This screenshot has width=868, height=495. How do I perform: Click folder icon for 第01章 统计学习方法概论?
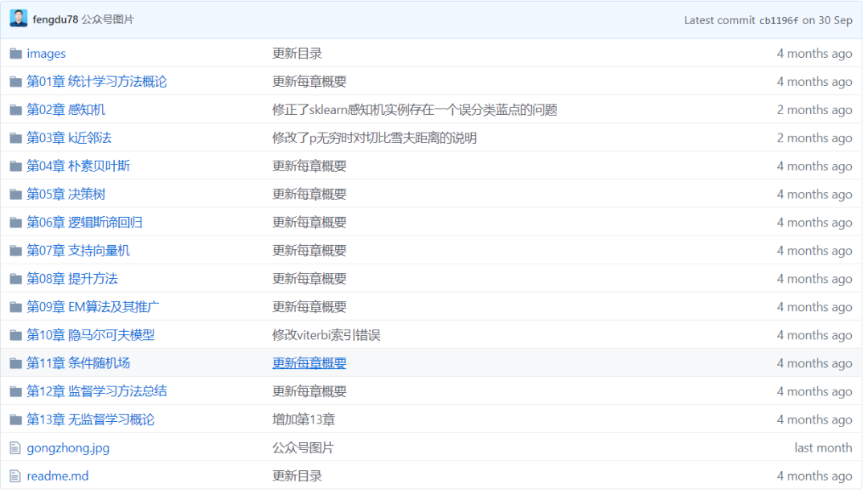[x=15, y=82]
